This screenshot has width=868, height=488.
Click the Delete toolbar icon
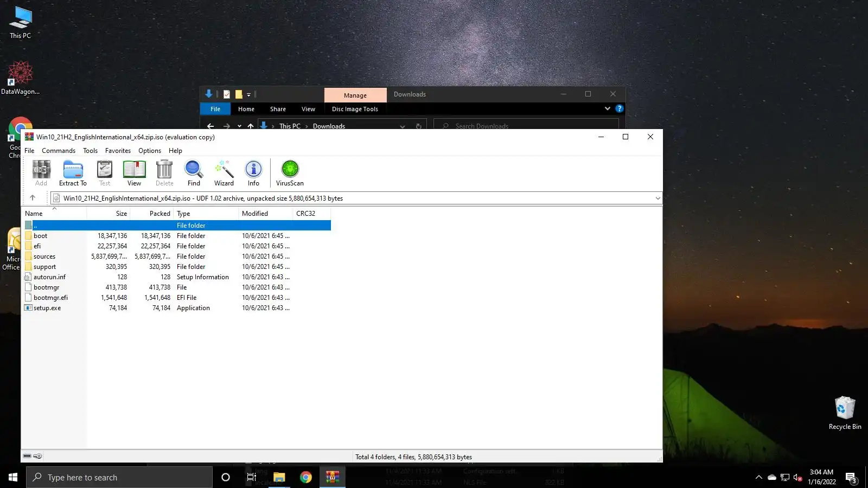[x=164, y=174]
